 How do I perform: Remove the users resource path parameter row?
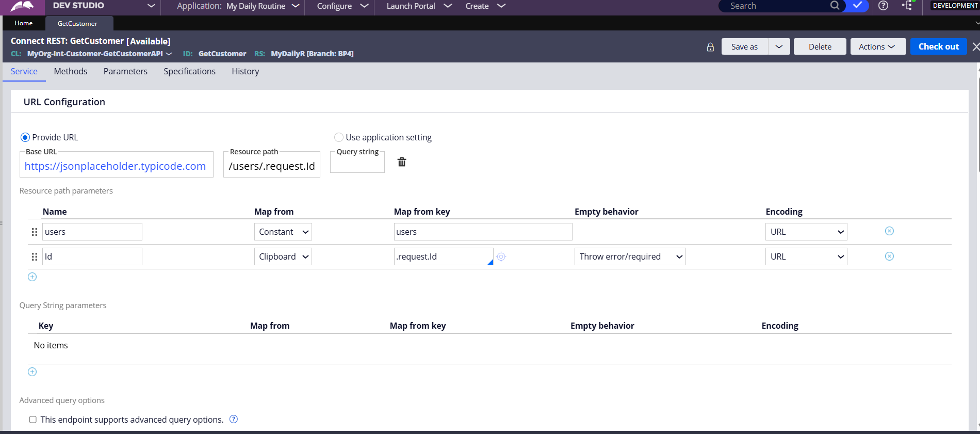click(x=889, y=231)
